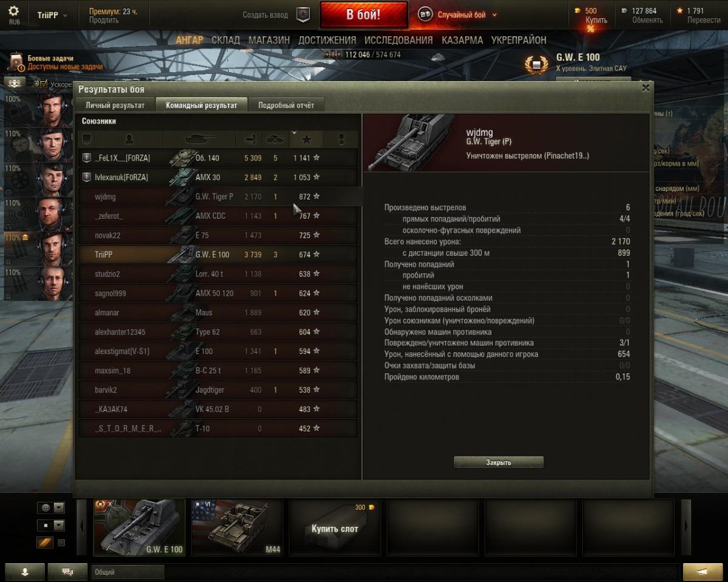Sort allies by kills column icon
Screen dimensions: 728x582
pos(275,139)
